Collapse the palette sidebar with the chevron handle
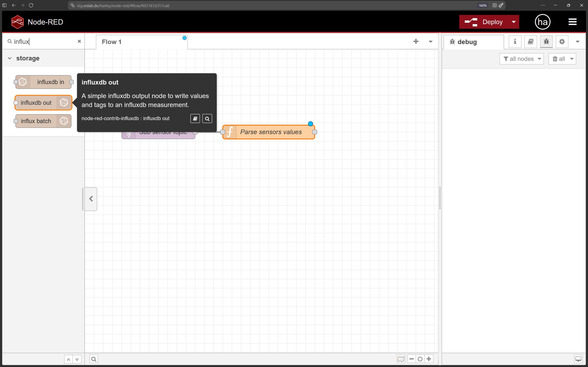The height and width of the screenshot is (367, 588). point(91,199)
